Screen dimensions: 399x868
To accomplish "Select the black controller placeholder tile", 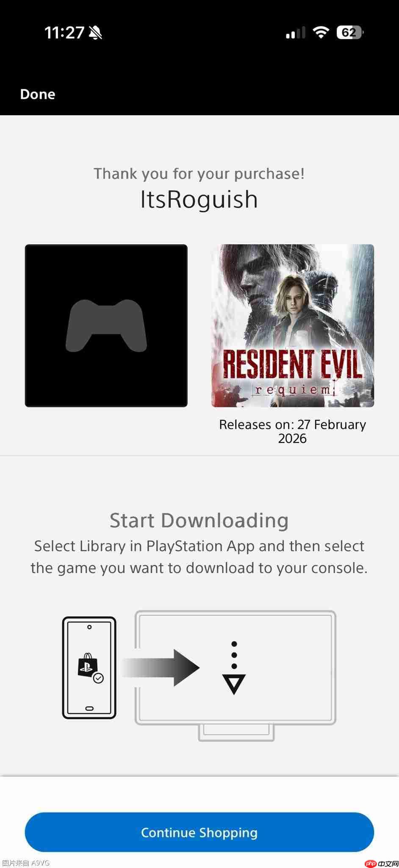I will (x=106, y=325).
